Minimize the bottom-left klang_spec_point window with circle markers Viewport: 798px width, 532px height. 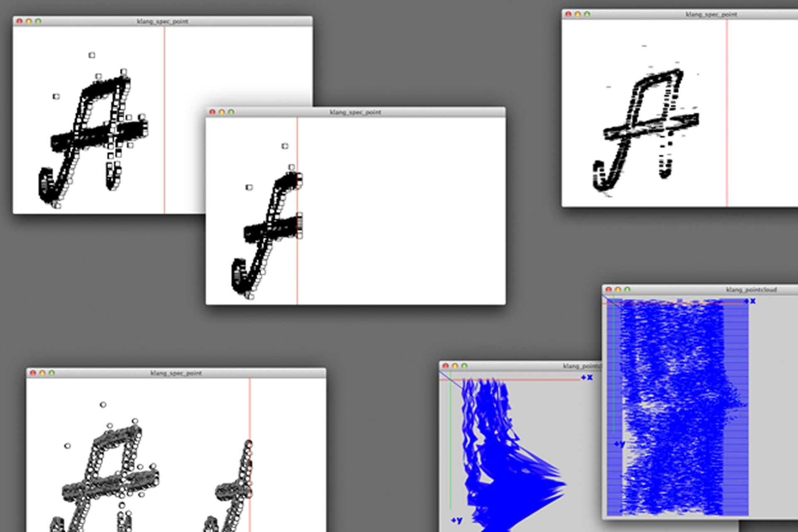42,373
